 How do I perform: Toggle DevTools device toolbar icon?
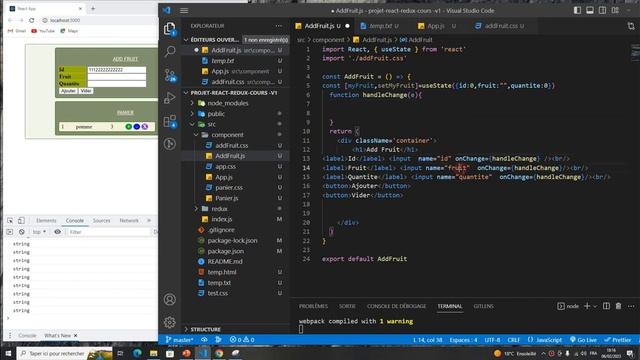click(21, 220)
